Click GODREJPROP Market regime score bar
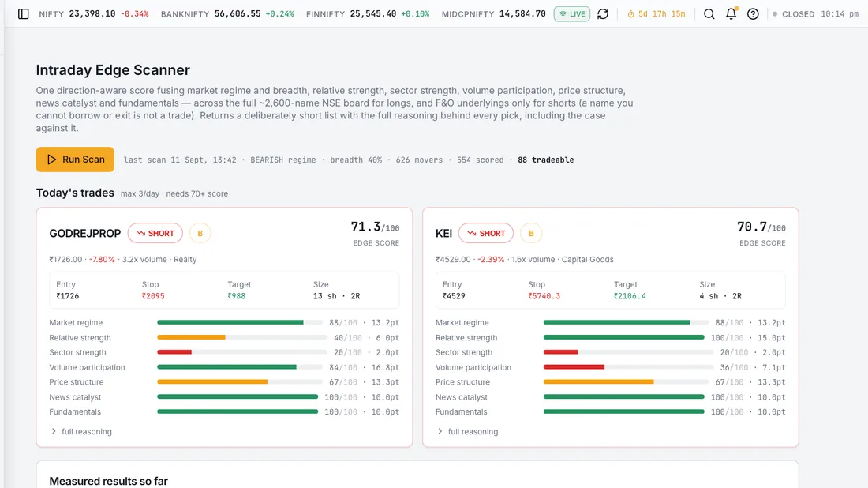 coord(240,322)
